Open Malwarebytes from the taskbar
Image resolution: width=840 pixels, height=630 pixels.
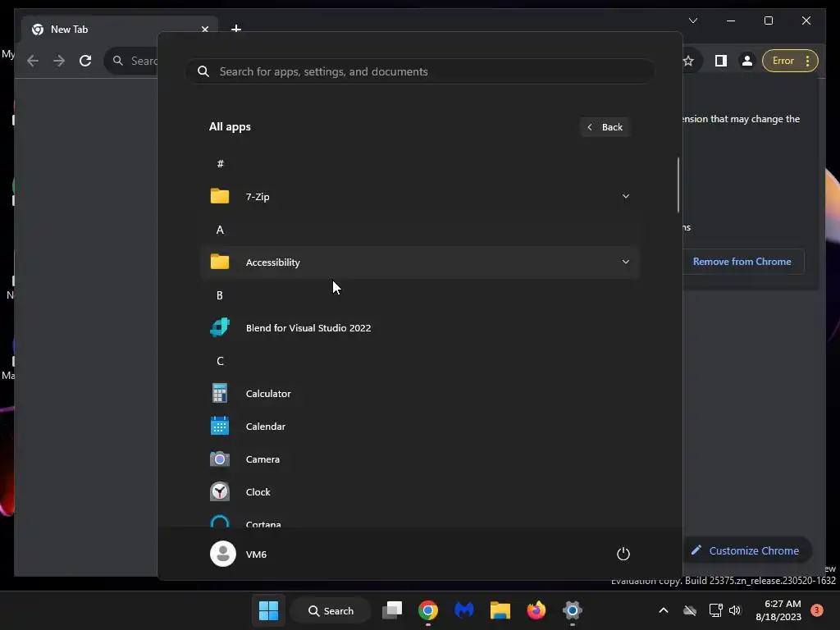[x=464, y=610]
